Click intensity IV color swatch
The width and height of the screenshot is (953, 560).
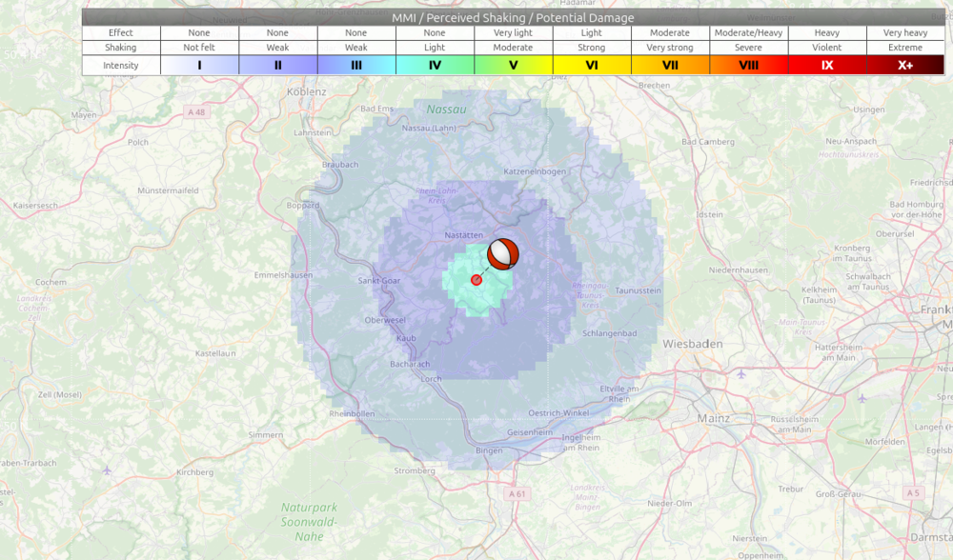pos(435,65)
